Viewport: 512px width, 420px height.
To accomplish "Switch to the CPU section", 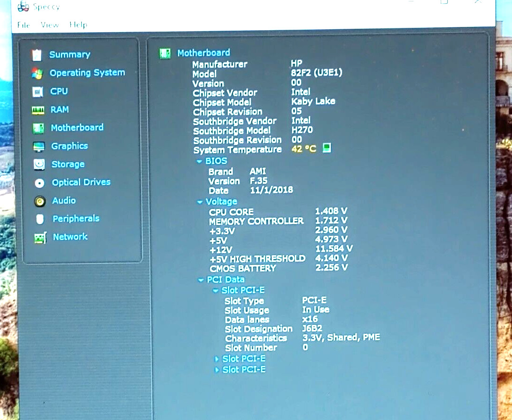I will (x=59, y=91).
